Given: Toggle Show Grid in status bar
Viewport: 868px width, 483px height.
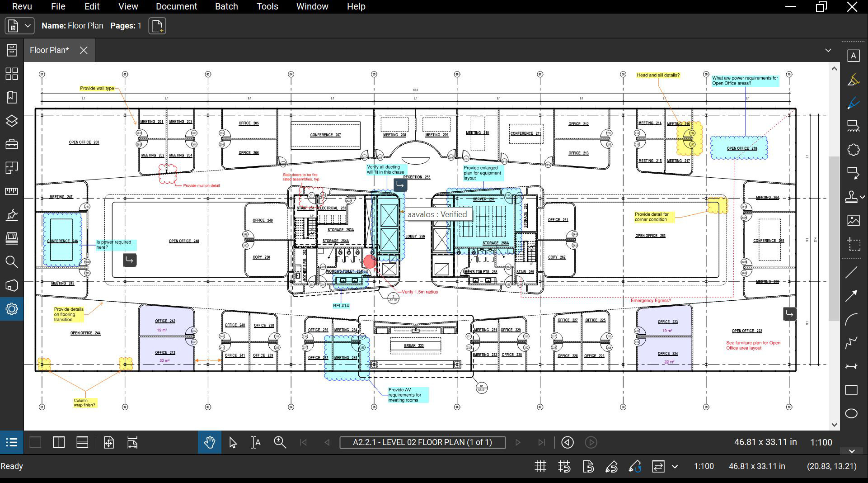Looking at the screenshot, I should [x=540, y=466].
